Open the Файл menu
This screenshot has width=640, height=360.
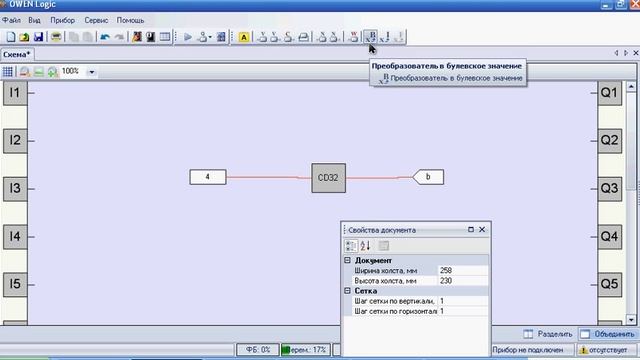pyautogui.click(x=11, y=20)
